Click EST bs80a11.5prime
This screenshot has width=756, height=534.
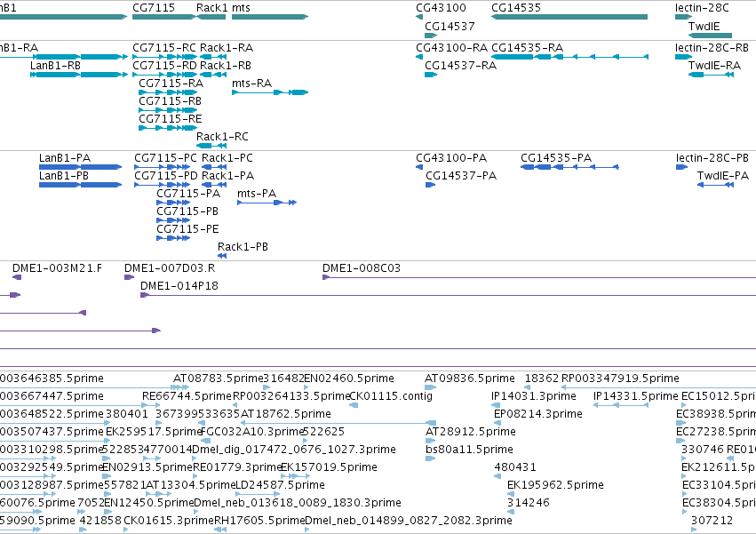469,450
